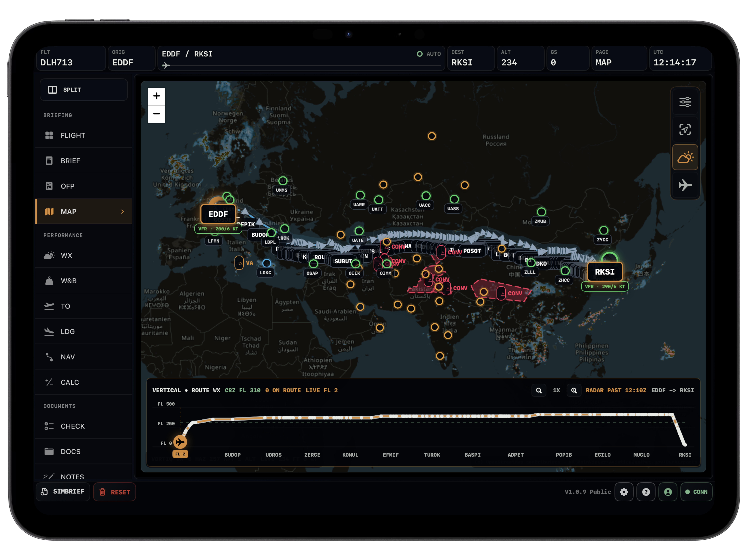Open the PAGE MAP selector in header
The image size is (747, 560).
(619, 58)
